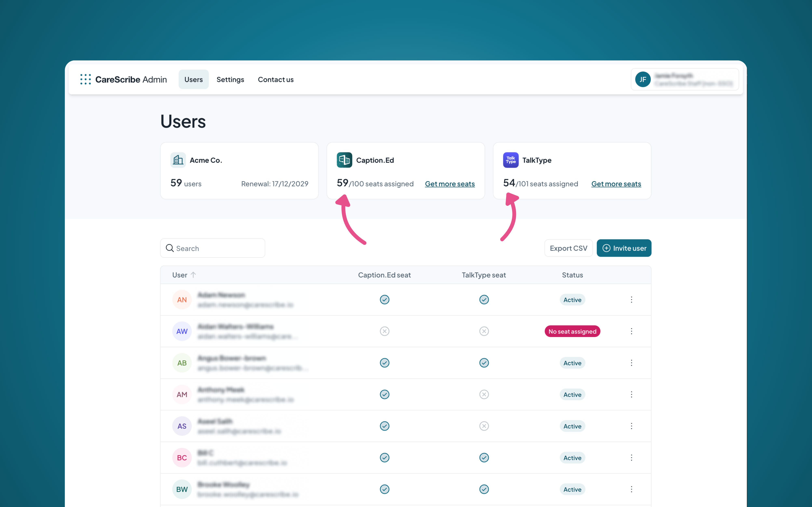Click the BW user avatar
Viewport: 812px width, 507px height.
[182, 489]
